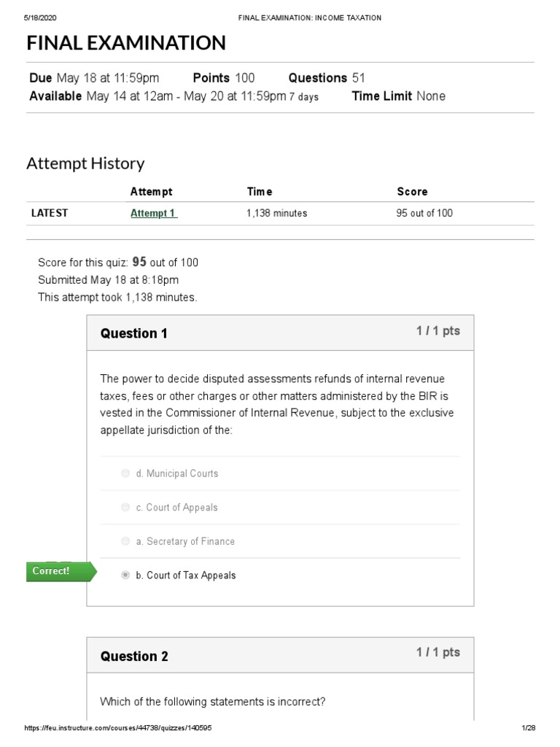Click the Score column header
This screenshot has height=747, width=560.
(x=413, y=192)
